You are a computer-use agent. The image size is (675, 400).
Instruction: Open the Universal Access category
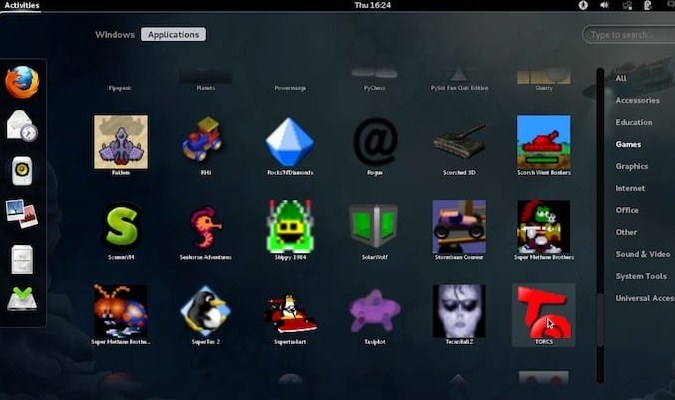pos(645,298)
